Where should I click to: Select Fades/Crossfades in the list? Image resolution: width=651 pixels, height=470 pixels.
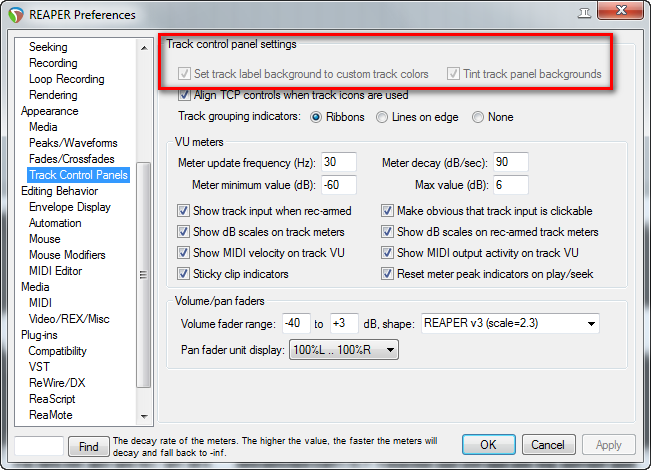[x=71, y=159]
